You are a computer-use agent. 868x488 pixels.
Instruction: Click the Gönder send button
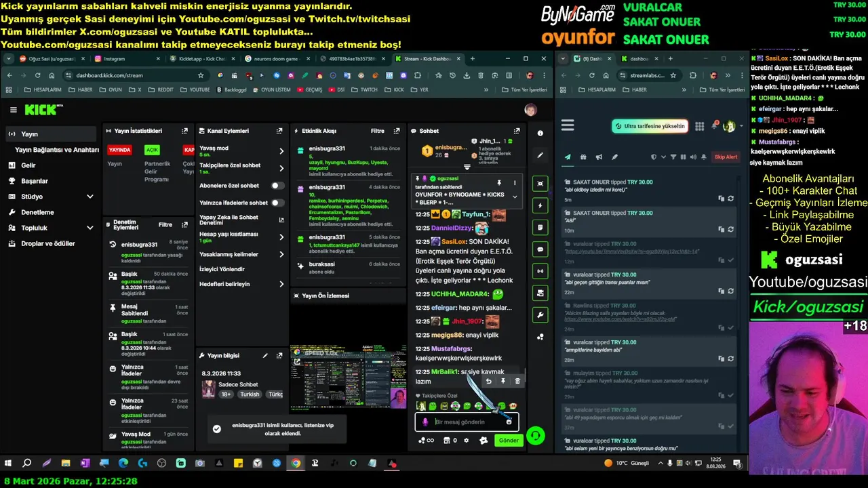pyautogui.click(x=509, y=441)
